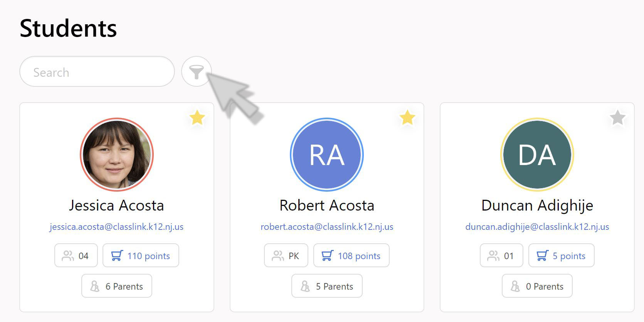Click Robert's PK grade badge
Viewport: 644px width, 322px height.
pyautogui.click(x=286, y=256)
